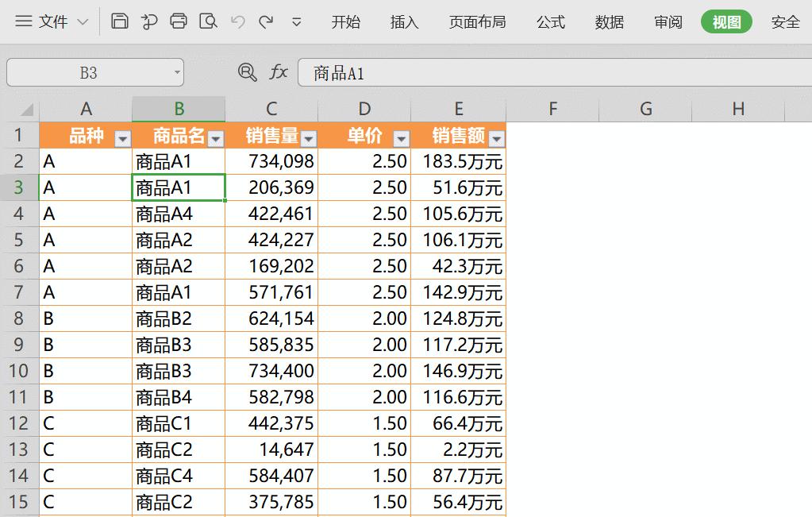This screenshot has width=812, height=517.
Task: Open Print Preview from the toolbar
Action: click(x=209, y=21)
